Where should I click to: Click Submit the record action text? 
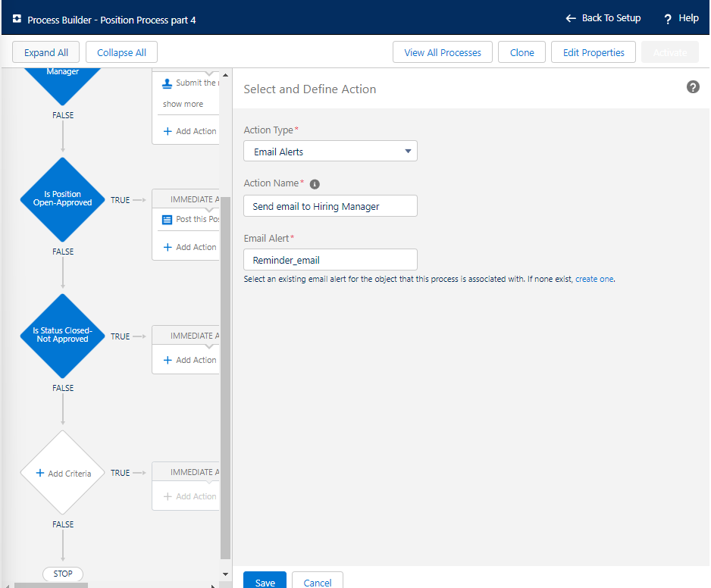pos(198,83)
